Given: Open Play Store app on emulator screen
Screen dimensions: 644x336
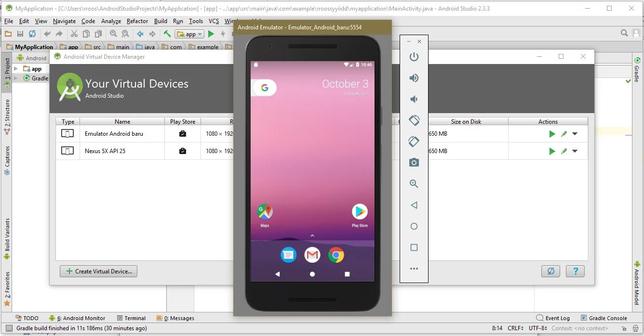Looking at the screenshot, I should [x=360, y=215].
